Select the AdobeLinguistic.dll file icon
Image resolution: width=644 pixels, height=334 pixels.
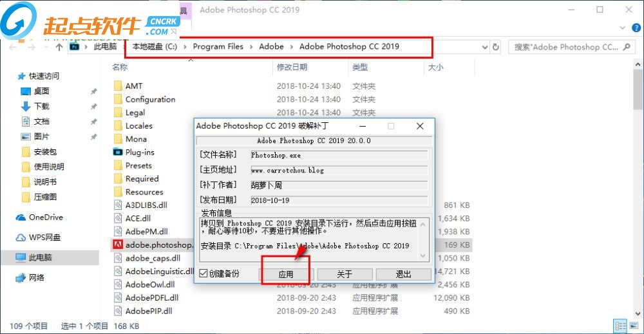[x=118, y=271]
